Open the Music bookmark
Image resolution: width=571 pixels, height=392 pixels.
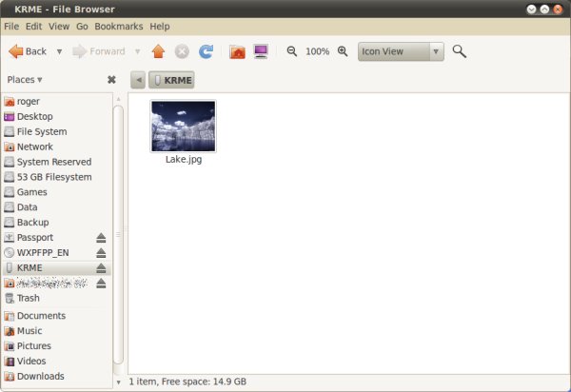pos(57,331)
